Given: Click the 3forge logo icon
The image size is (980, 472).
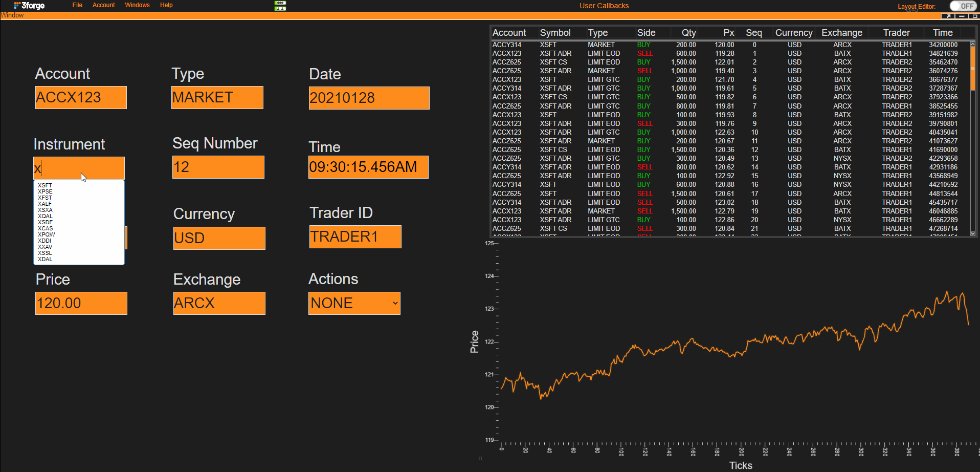Looking at the screenshot, I should click(29, 6).
